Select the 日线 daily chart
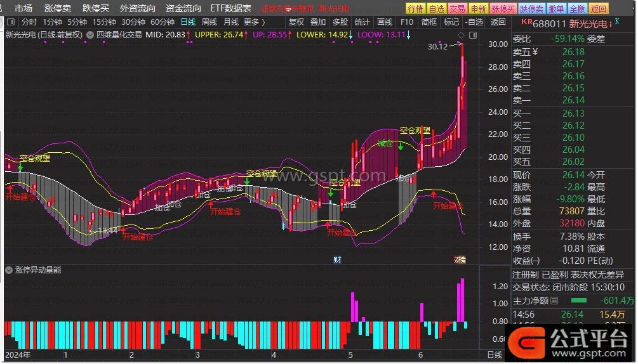Viewport: 638px width, 364px height. (x=188, y=22)
